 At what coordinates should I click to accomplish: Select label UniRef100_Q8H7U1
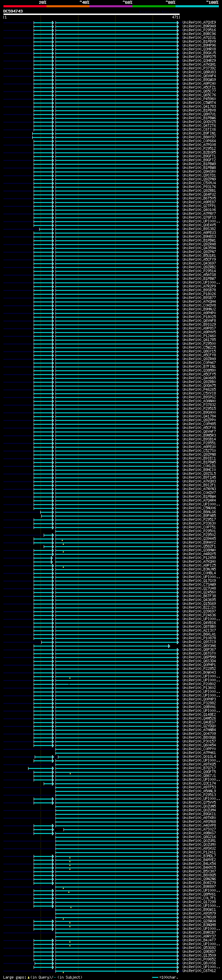(x=199, y=114)
